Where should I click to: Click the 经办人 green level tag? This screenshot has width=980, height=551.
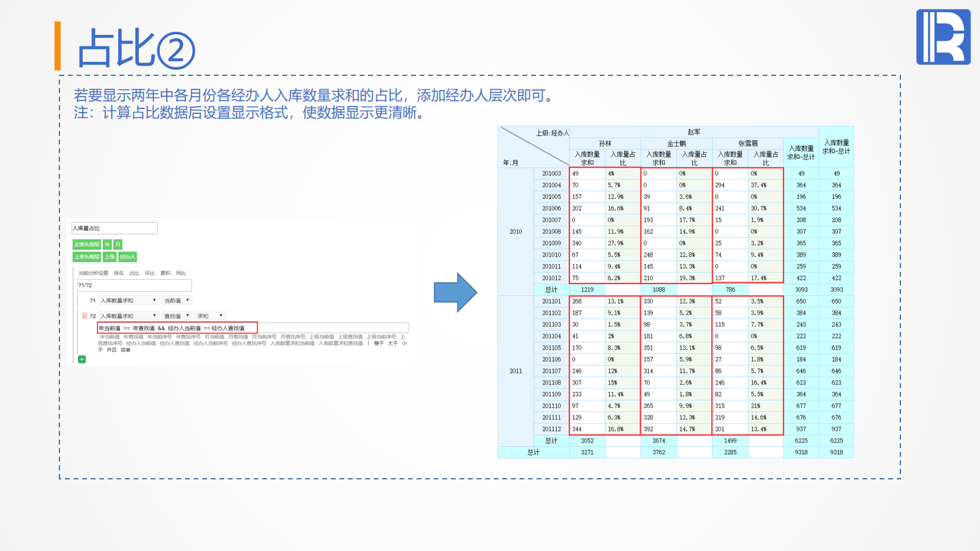[127, 257]
